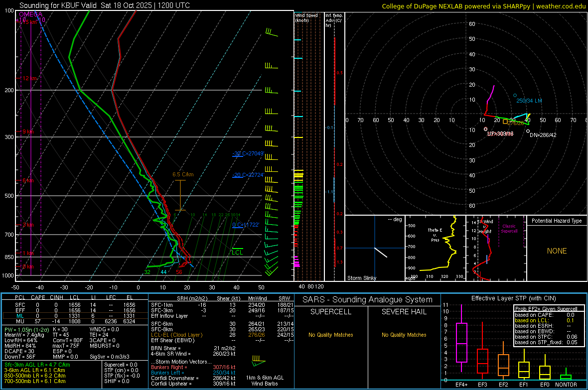Click the DownT = 56F value
Image resolution: width=588 pixels, height=390 pixels.
20,357
